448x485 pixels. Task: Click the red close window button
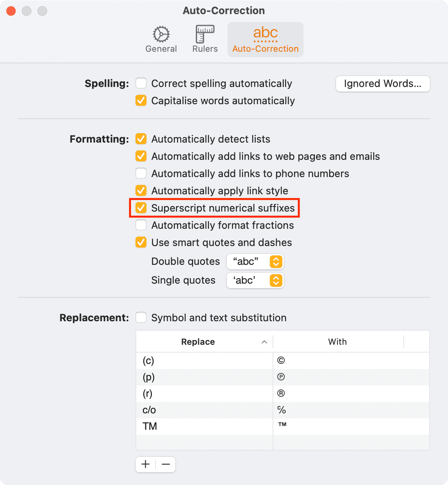point(11,11)
